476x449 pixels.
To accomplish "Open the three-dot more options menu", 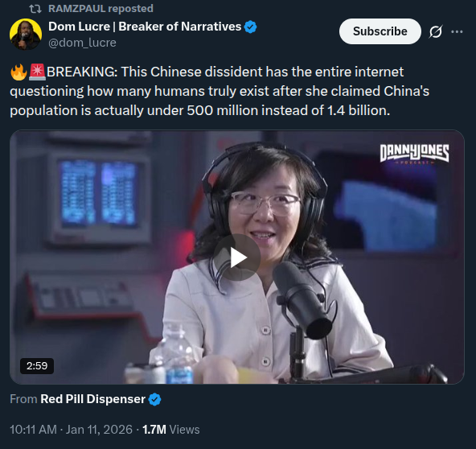I will click(x=457, y=31).
